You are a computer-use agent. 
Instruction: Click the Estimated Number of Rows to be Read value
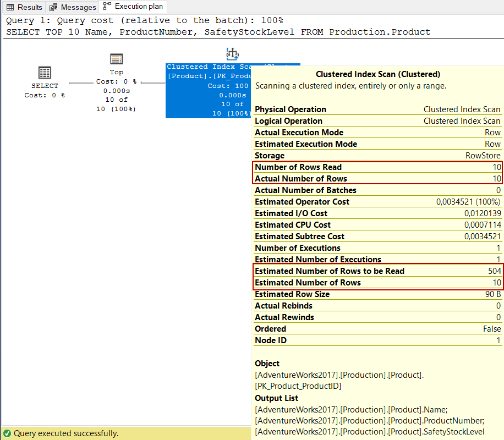point(494,271)
